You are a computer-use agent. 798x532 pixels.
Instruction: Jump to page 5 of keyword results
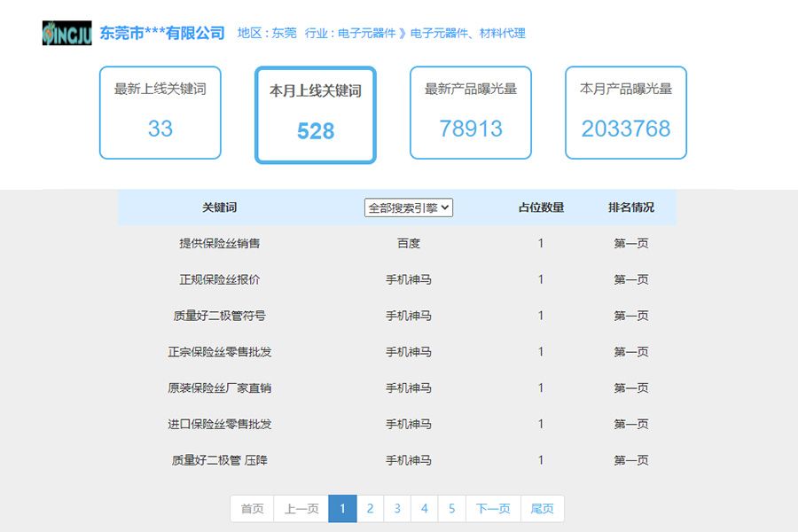(452, 508)
